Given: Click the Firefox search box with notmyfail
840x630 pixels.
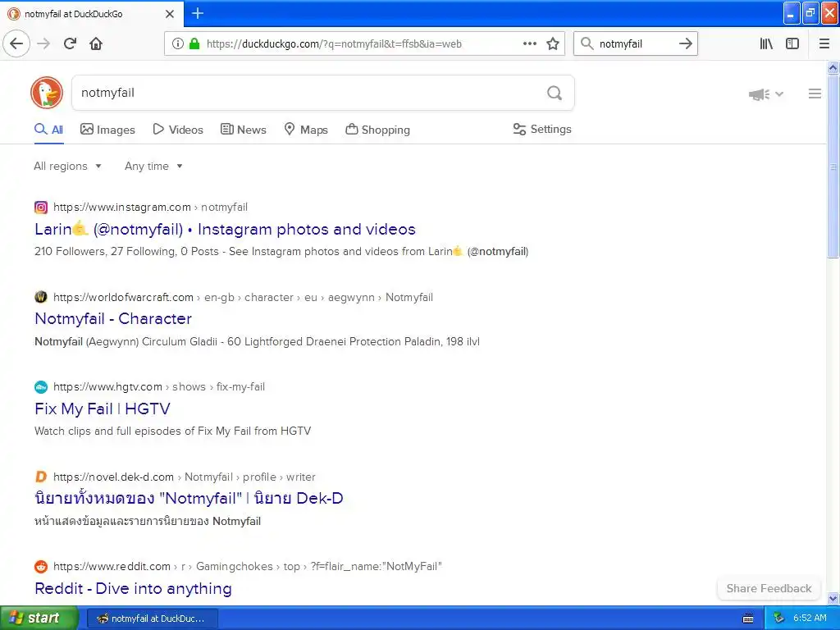Looking at the screenshot, I should (x=635, y=44).
